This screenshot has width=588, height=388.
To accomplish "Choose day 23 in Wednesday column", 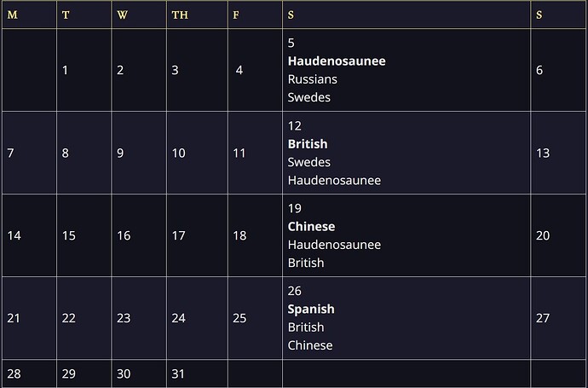I will [124, 318].
